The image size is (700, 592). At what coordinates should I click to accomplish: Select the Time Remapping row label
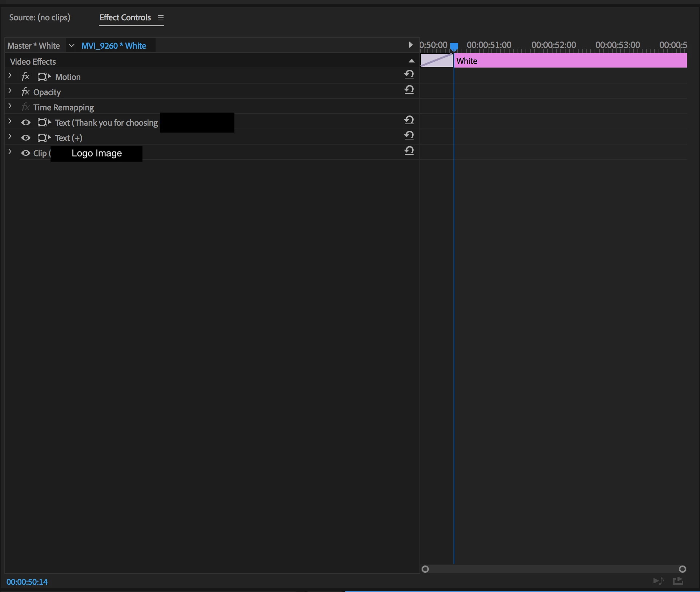pyautogui.click(x=64, y=108)
